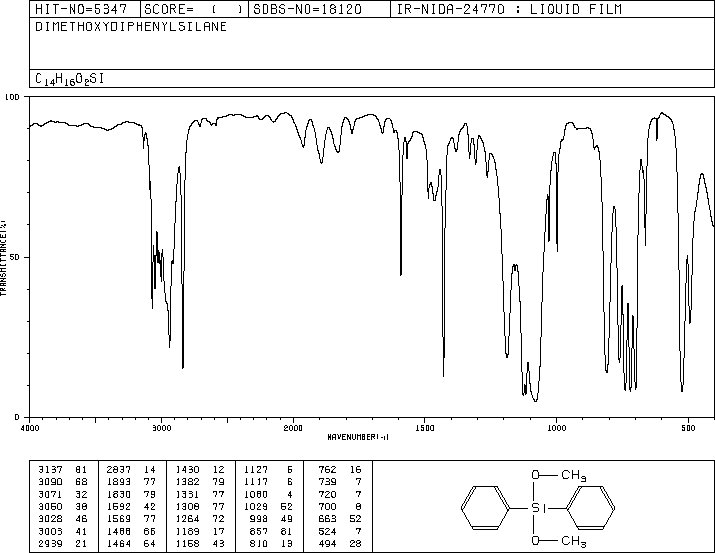Click peak table entry 3090

(x=50, y=482)
